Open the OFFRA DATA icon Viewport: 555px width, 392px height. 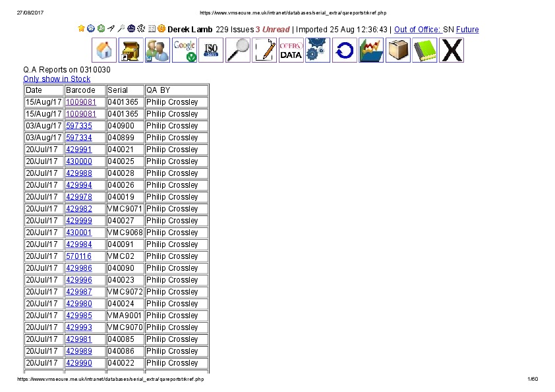291,51
